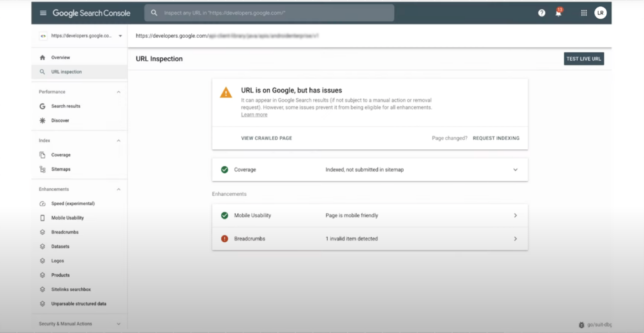Click the Products layers icon
The image size is (644, 333).
pyautogui.click(x=42, y=275)
